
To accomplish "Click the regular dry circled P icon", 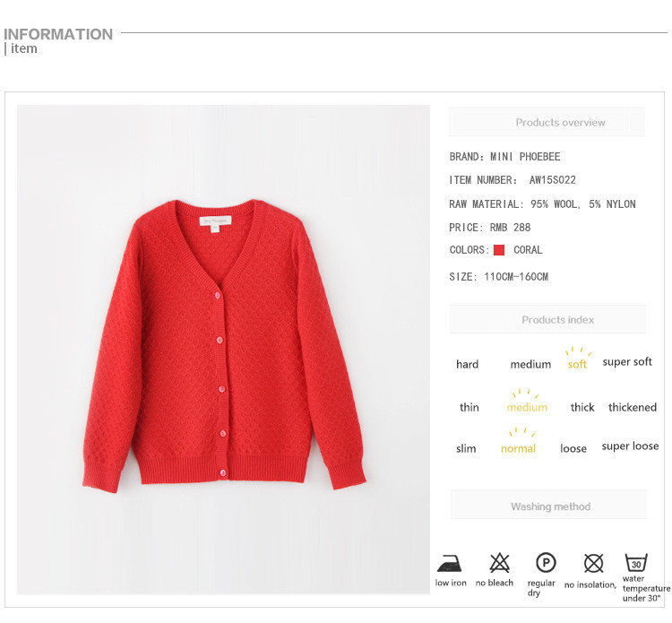I will pyautogui.click(x=546, y=563).
